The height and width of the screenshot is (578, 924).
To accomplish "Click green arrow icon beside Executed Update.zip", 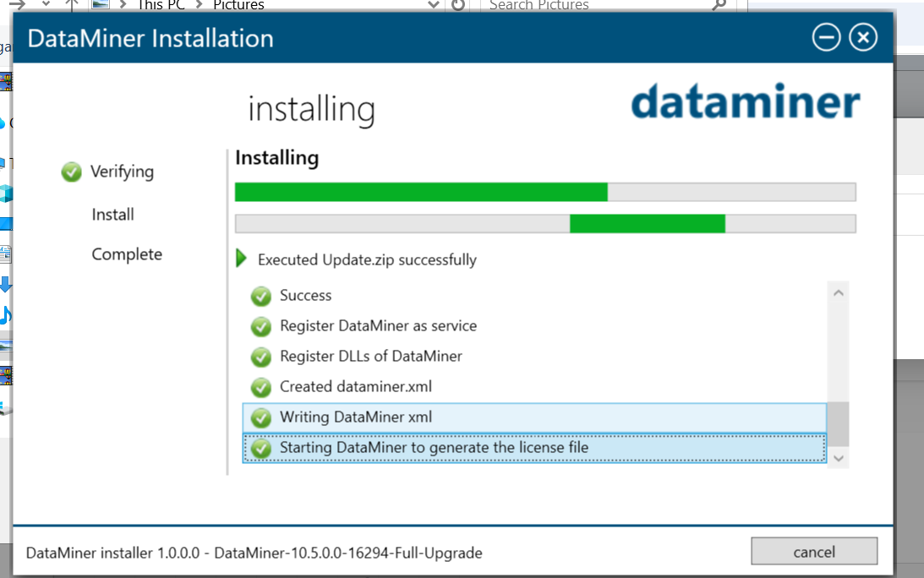I will pos(242,259).
